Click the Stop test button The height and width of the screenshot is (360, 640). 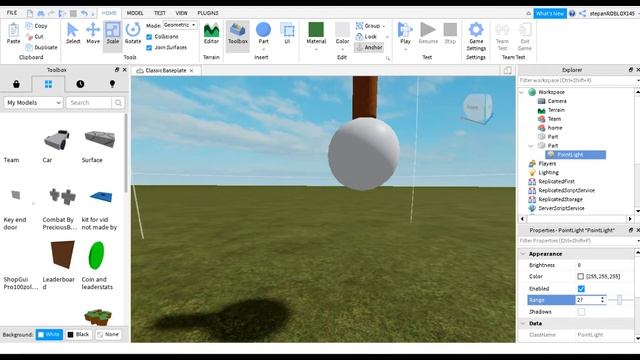pos(450,33)
